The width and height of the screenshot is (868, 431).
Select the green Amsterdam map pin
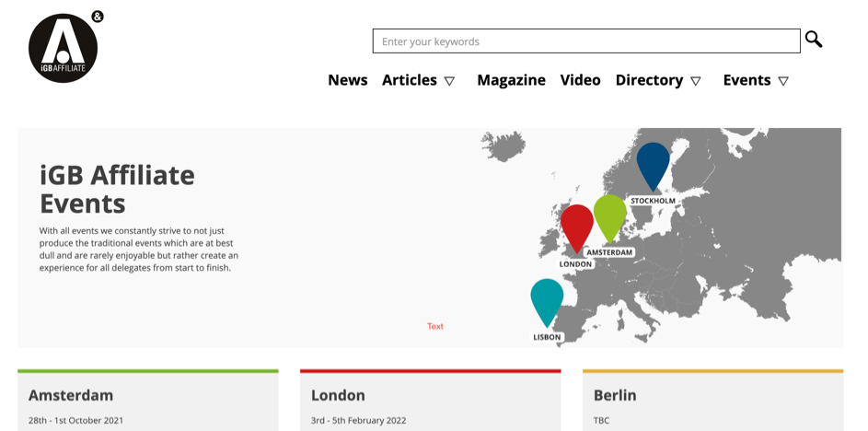click(x=609, y=215)
